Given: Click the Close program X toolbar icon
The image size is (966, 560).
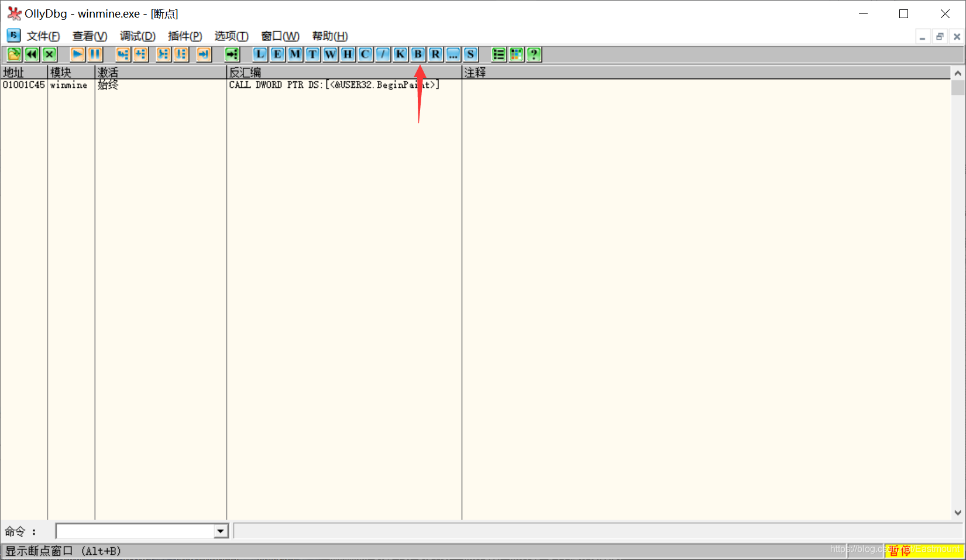Looking at the screenshot, I should [50, 54].
